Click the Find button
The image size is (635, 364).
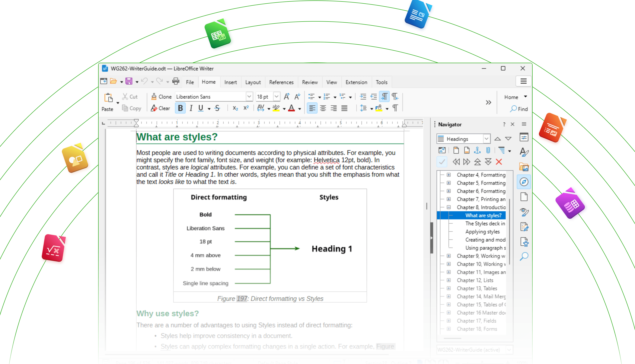519,109
